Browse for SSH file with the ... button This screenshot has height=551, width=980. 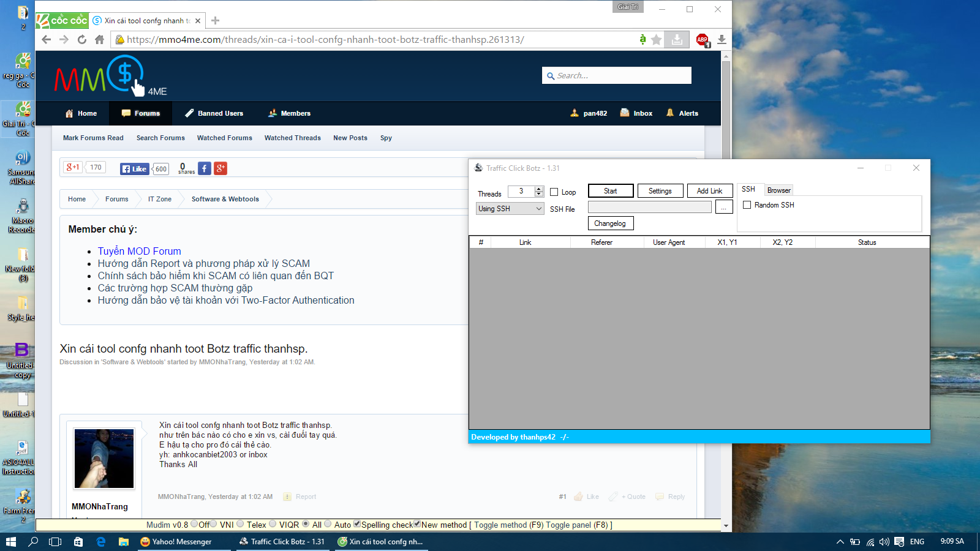click(724, 208)
